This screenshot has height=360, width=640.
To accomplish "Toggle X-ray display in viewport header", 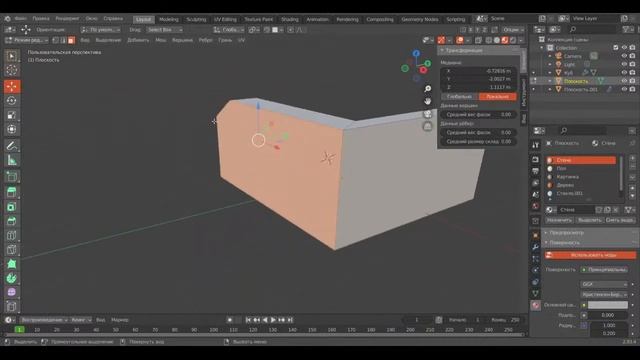I will tap(479, 40).
